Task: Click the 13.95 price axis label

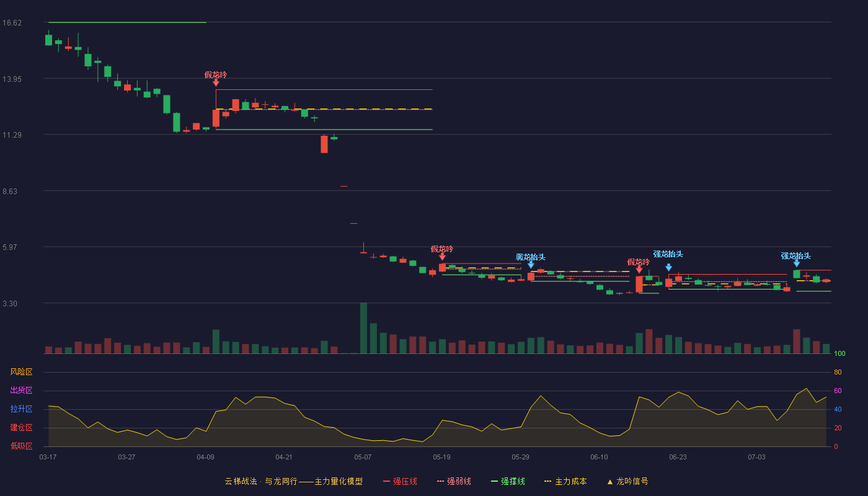Action: pos(12,79)
